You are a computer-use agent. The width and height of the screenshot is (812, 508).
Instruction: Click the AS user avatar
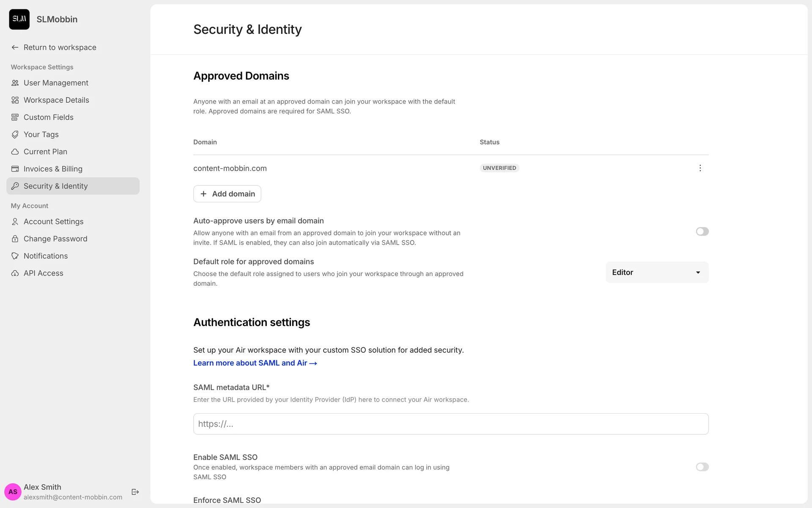pyautogui.click(x=13, y=492)
